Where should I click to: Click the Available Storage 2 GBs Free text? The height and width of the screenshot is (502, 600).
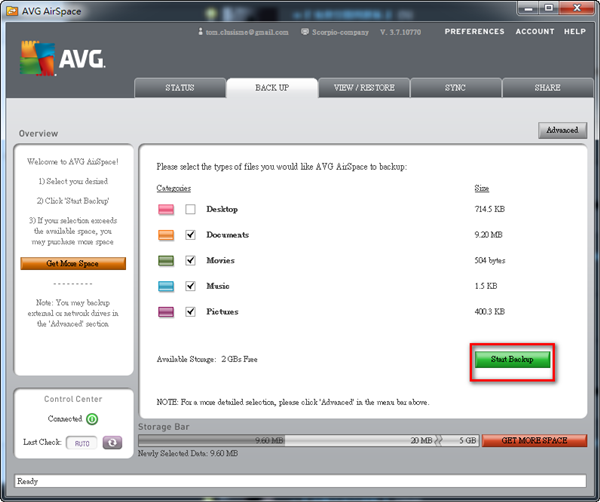(207, 359)
